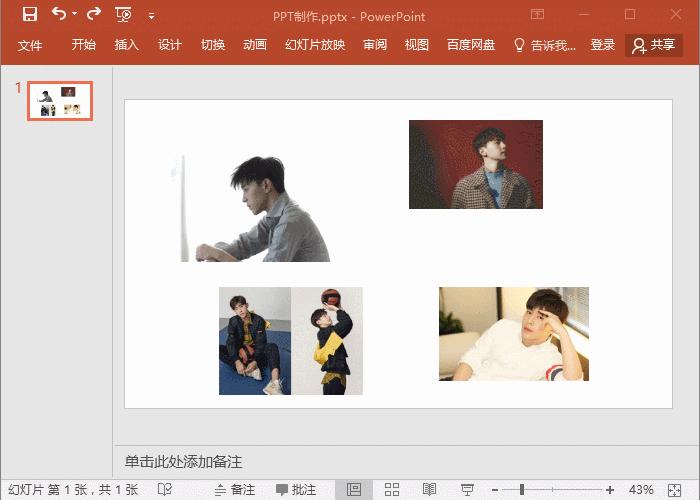Open the 切换 tab
The image size is (700, 500).
[x=212, y=45]
